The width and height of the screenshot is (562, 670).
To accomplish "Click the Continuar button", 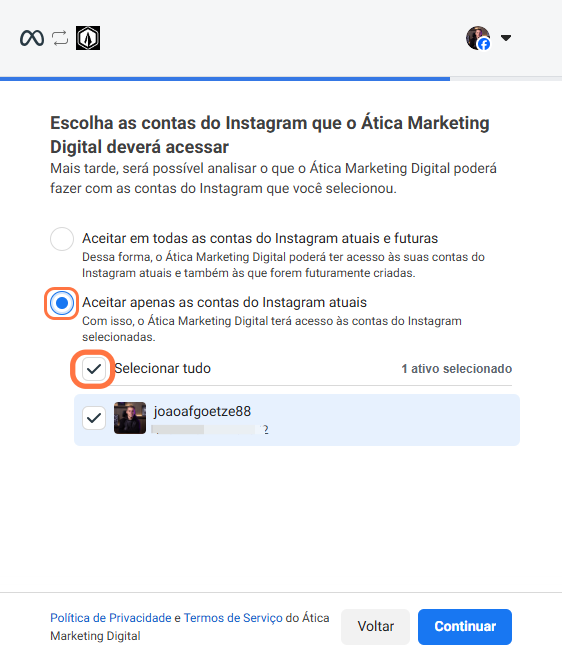I will tap(465, 627).
